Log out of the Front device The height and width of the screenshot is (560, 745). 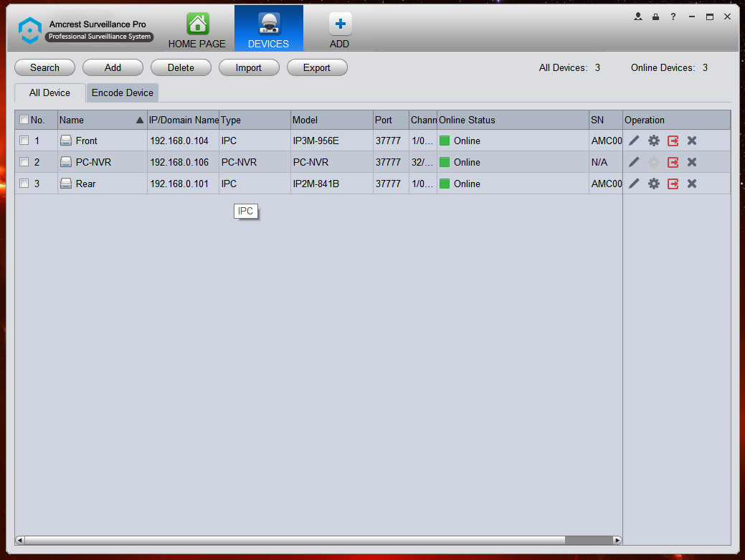click(673, 141)
